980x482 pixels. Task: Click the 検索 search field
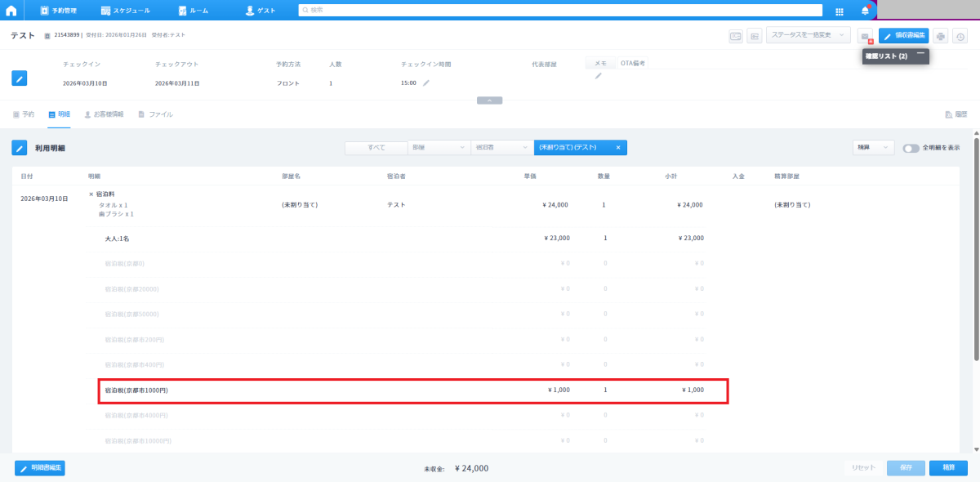[x=560, y=11]
